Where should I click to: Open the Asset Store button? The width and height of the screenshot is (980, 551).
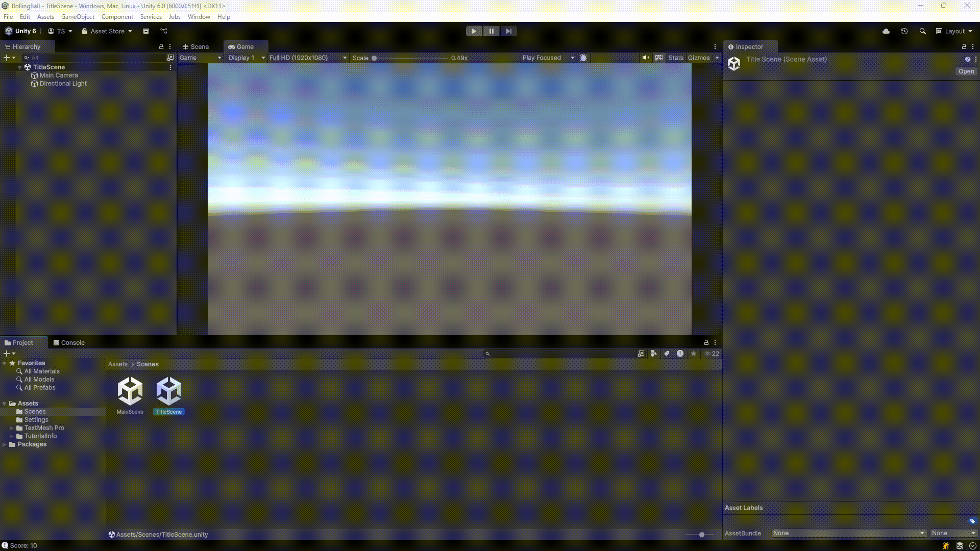coord(107,31)
